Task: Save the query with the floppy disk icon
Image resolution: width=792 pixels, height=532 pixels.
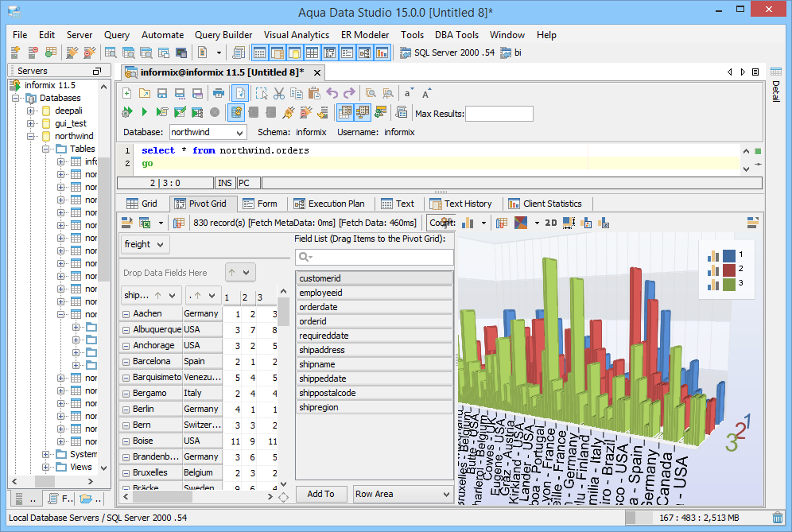Action: click(162, 94)
